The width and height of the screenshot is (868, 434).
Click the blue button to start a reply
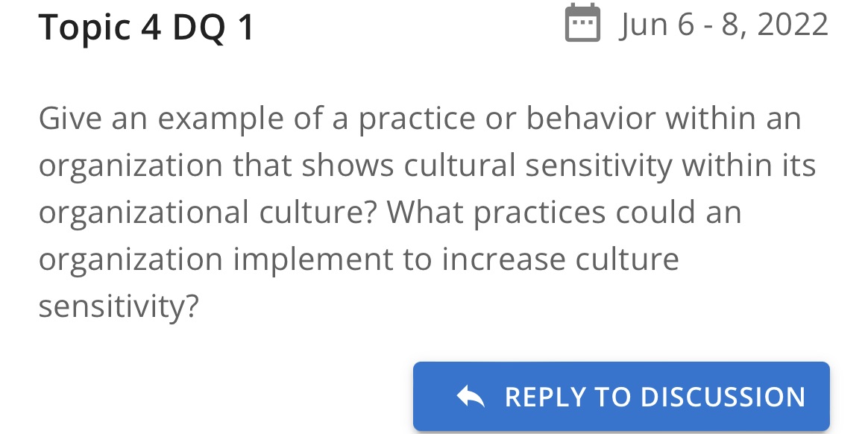[621, 397]
